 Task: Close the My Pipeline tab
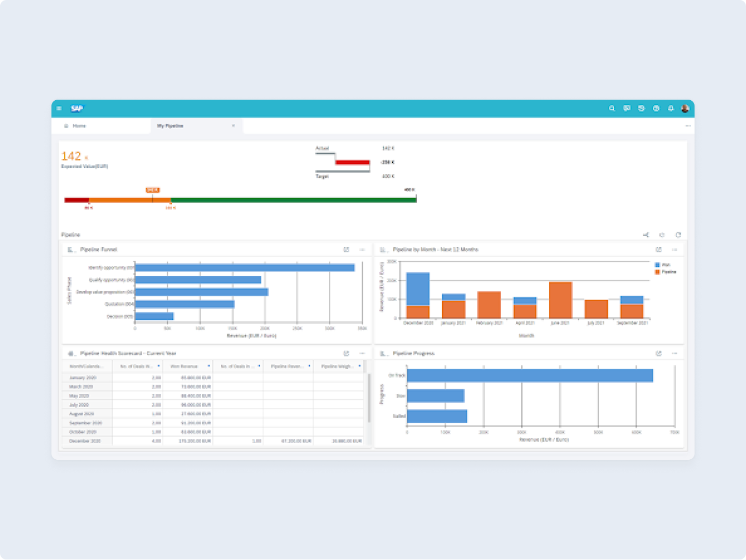(x=233, y=126)
